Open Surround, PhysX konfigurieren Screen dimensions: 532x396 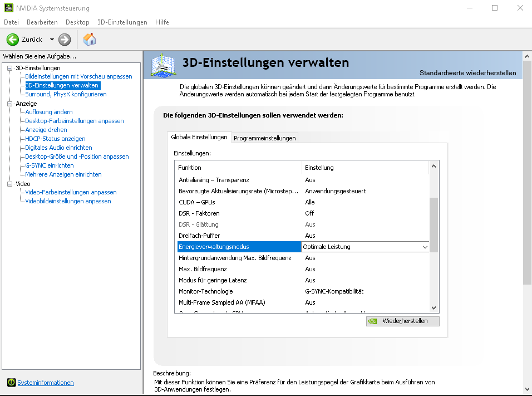tap(66, 94)
